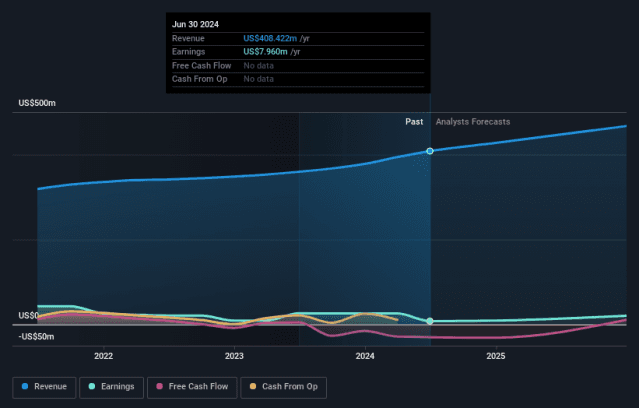This screenshot has width=639, height=408.
Task: Toggle the Earnings series in legend
Action: pos(111,385)
